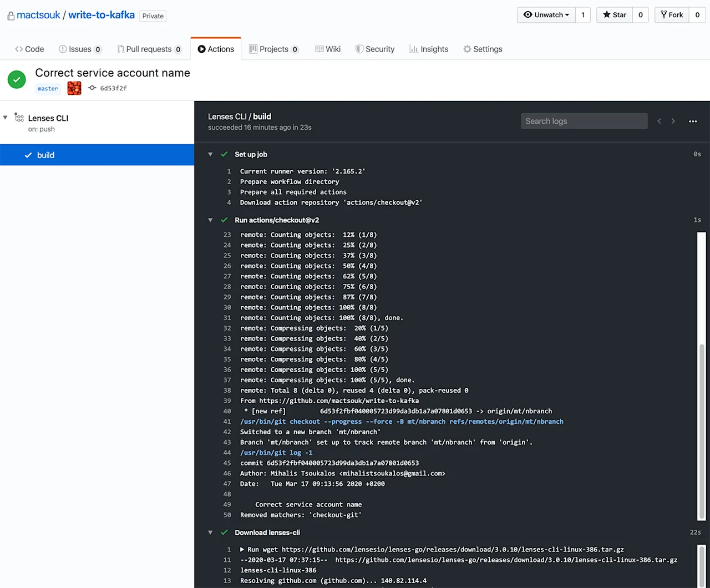The height and width of the screenshot is (588, 710).
Task: Click log line 'Removed matchers: checkout-git'
Action: [x=301, y=515]
